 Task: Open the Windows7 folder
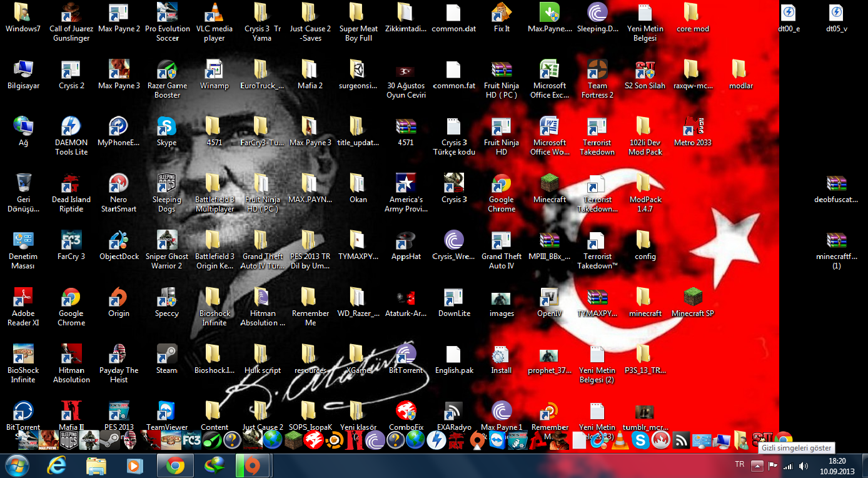pyautogui.click(x=23, y=18)
